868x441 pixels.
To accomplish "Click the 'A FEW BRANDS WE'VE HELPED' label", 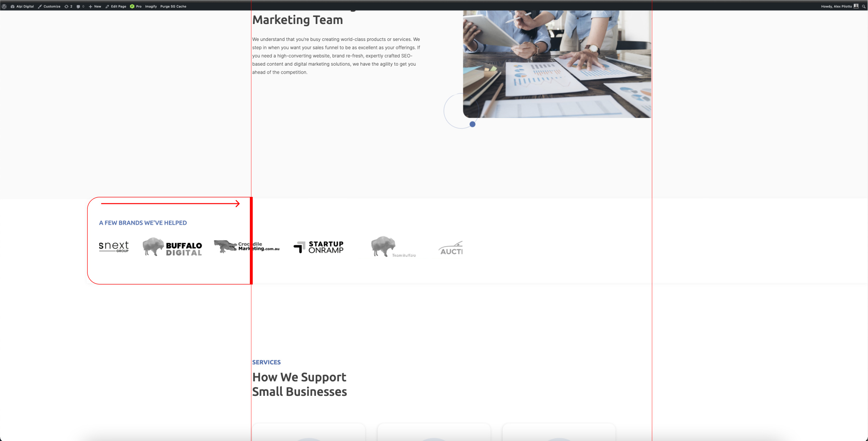I will pos(143,223).
